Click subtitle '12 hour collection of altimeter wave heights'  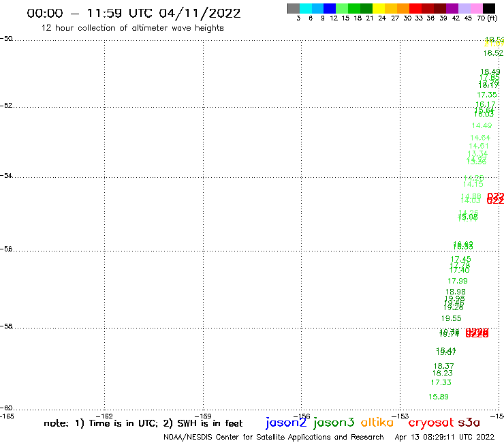click(132, 28)
